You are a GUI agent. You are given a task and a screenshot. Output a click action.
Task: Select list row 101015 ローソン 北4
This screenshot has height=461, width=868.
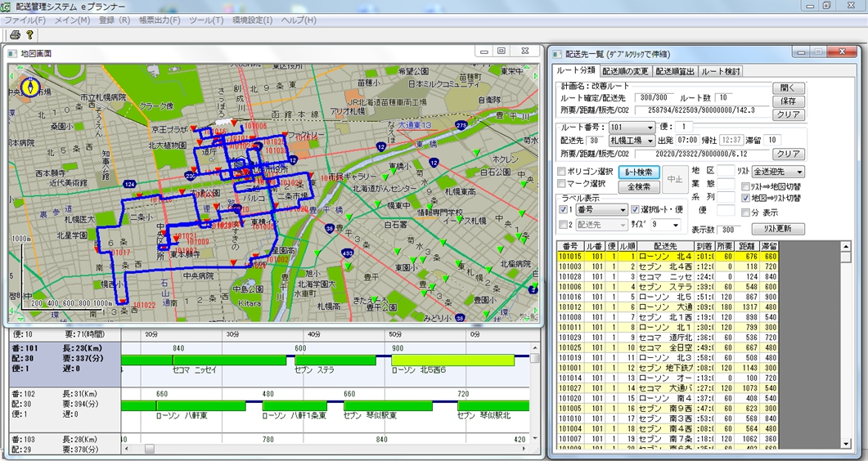pos(668,257)
